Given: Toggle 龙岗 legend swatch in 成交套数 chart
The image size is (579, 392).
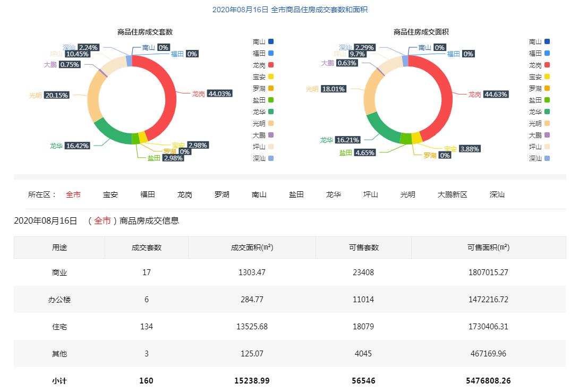Looking at the screenshot, I should 271,65.
